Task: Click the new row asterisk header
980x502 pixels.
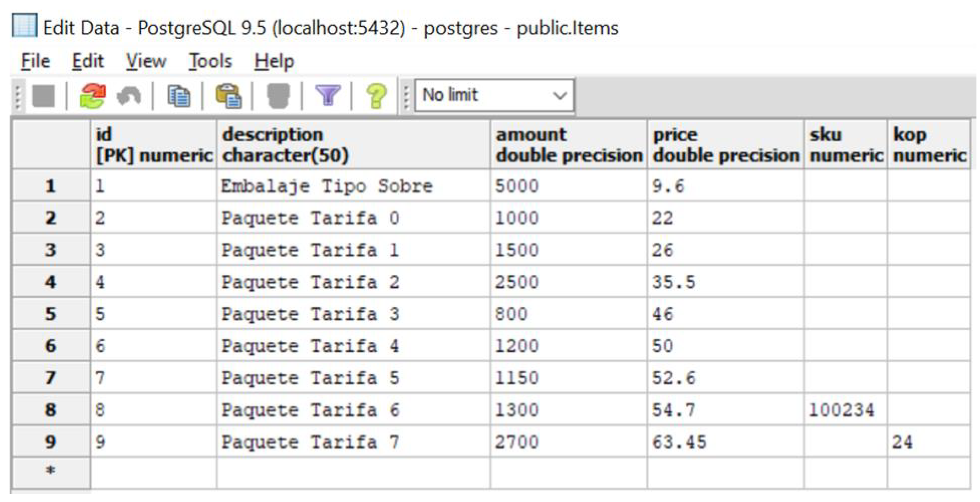Action: (51, 471)
